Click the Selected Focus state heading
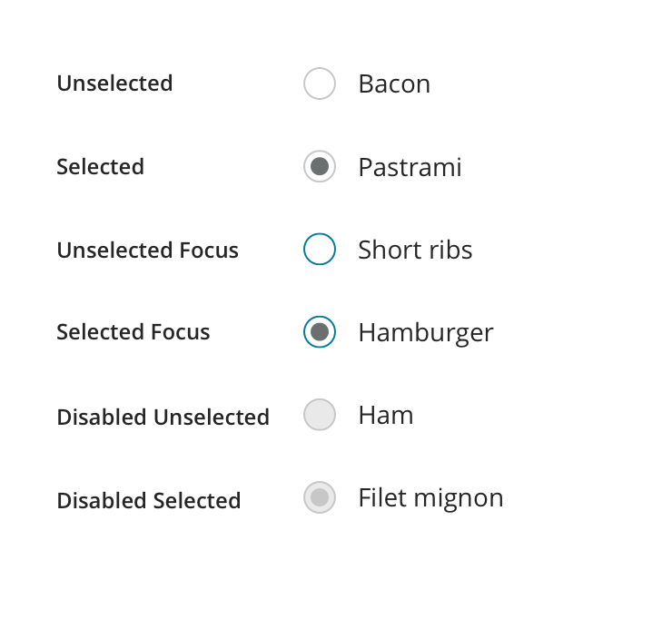The height and width of the screenshot is (619, 672). [133, 332]
